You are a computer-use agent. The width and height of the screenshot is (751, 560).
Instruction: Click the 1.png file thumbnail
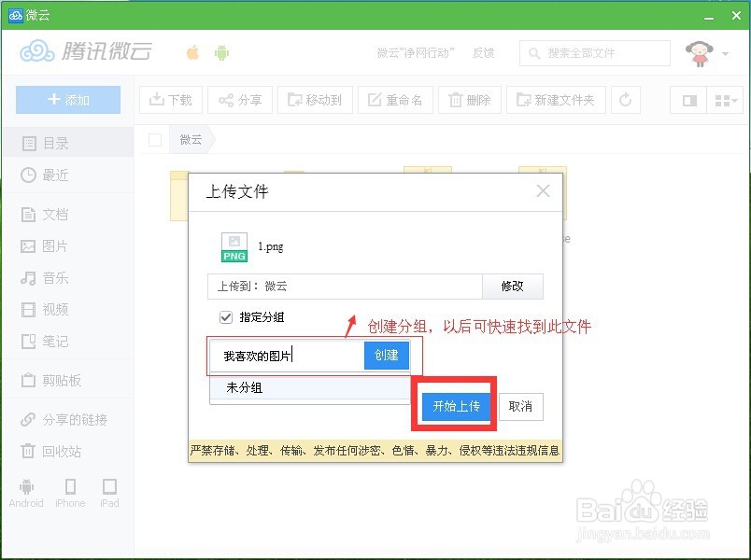(234, 246)
